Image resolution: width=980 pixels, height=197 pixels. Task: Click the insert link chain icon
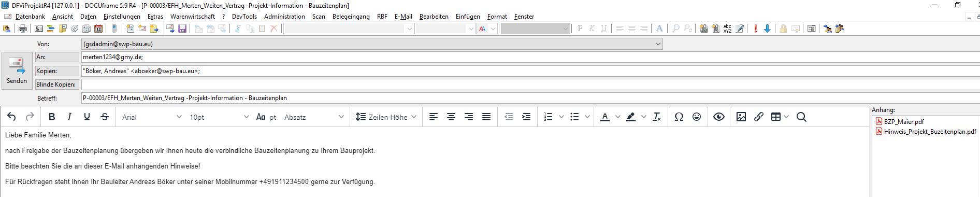click(759, 117)
